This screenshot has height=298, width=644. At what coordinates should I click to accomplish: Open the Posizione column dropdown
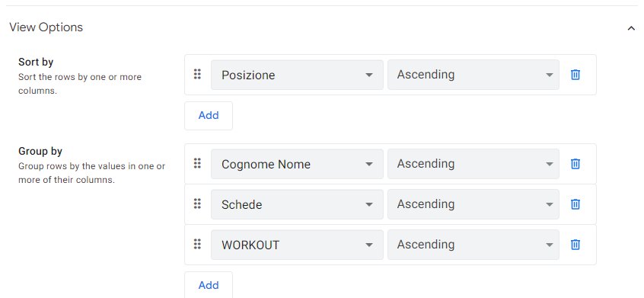pyautogui.click(x=297, y=75)
